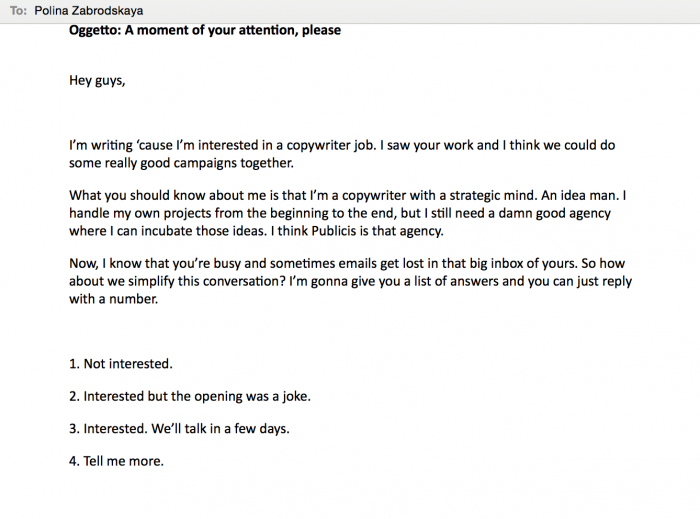The width and height of the screenshot is (700, 519).
Task: Select answer "4. Tell me more."
Action: 116,461
